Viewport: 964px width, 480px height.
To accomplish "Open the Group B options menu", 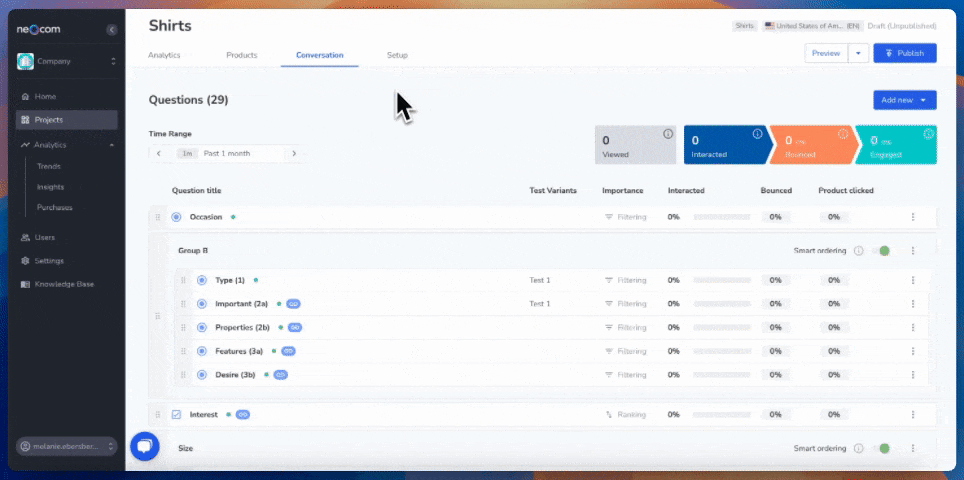I will click(913, 251).
